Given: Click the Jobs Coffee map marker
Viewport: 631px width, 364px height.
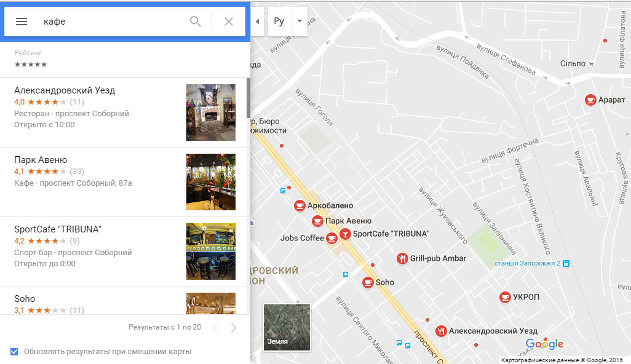Looking at the screenshot, I should [332, 238].
